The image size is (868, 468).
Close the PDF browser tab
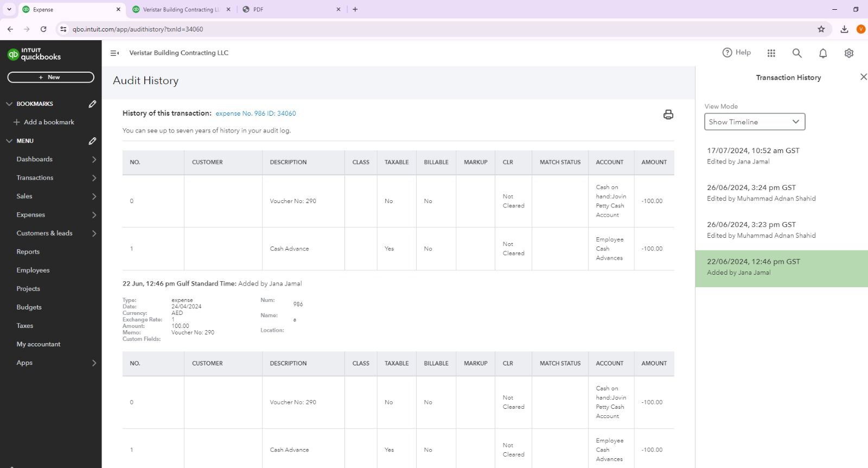339,9
